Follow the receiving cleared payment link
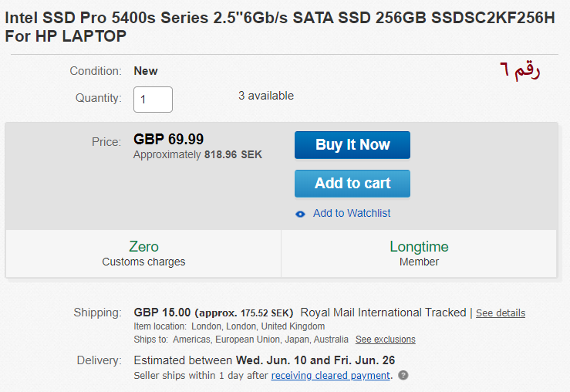 coord(330,376)
